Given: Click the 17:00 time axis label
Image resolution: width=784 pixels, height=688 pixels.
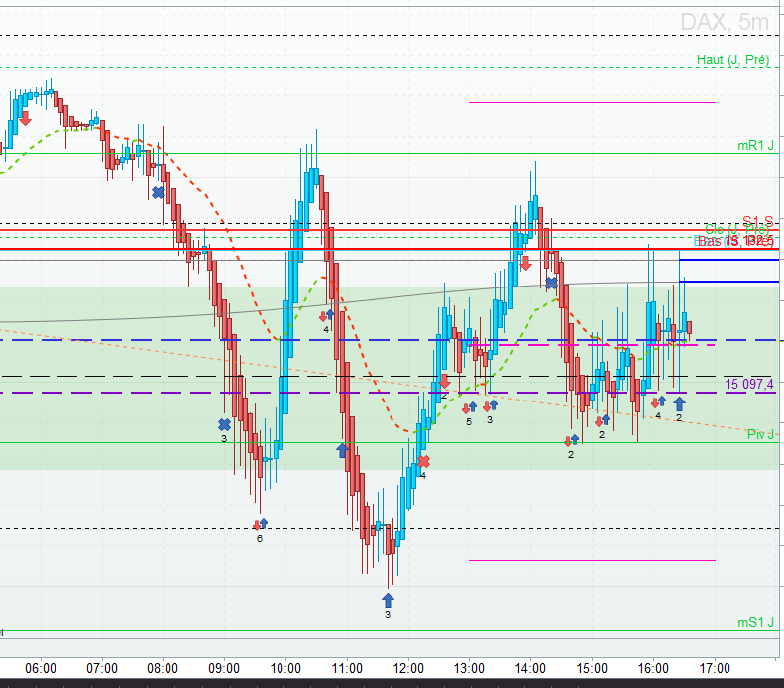Looking at the screenshot, I should click(x=715, y=668).
